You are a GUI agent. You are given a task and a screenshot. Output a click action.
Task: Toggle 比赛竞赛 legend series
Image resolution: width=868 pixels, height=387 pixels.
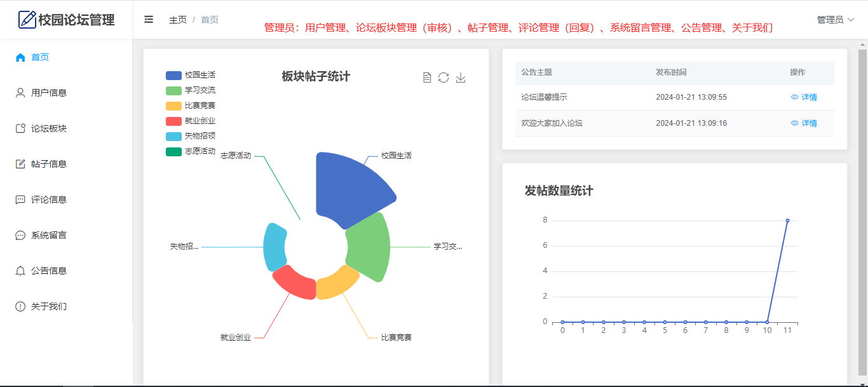click(x=191, y=105)
